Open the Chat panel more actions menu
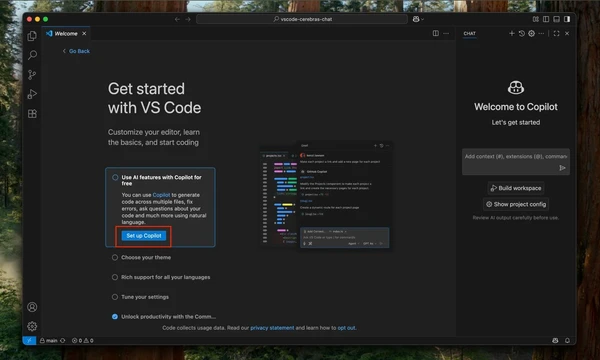Viewport: 600px width, 360px height. (541, 33)
